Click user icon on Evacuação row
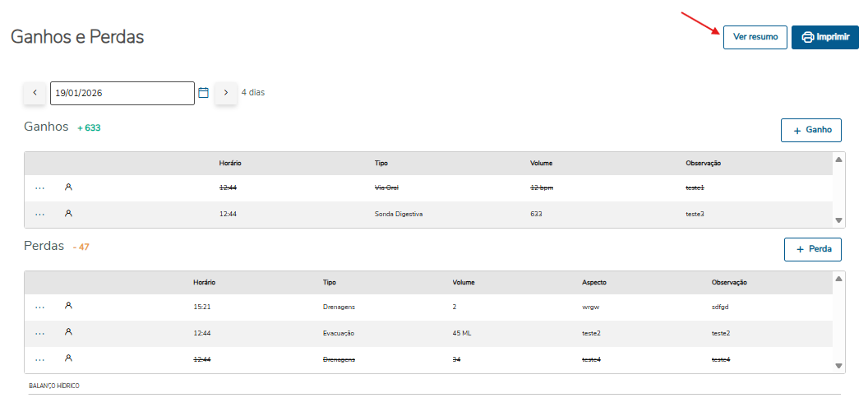 pyautogui.click(x=68, y=332)
